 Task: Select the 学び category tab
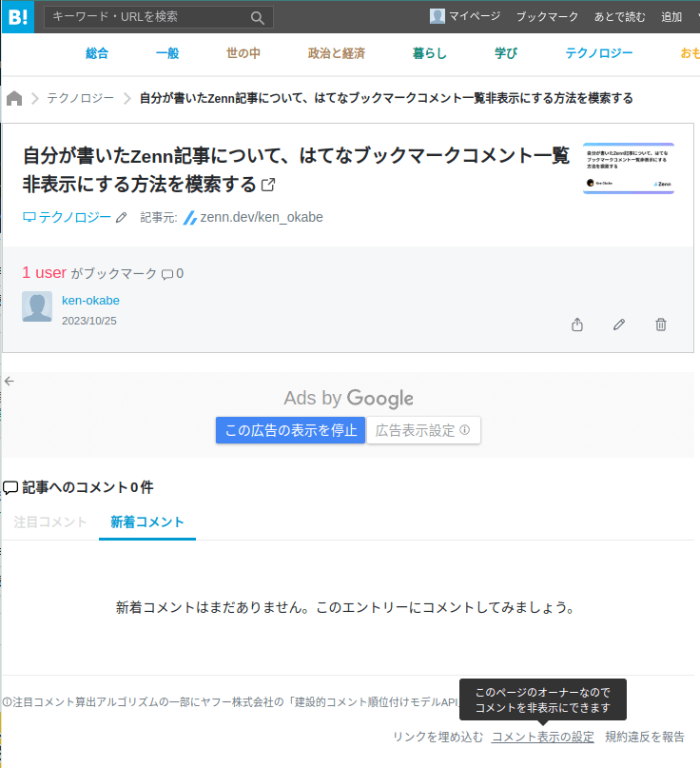click(506, 53)
